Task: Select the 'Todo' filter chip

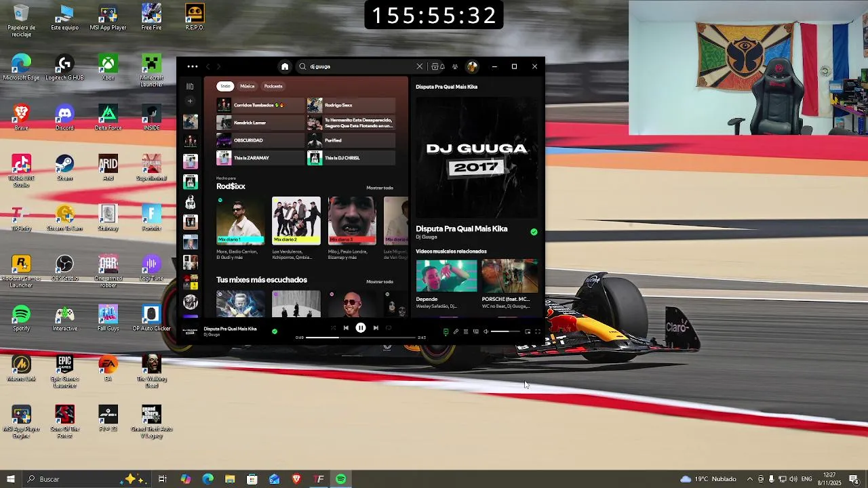Action: 225,86
